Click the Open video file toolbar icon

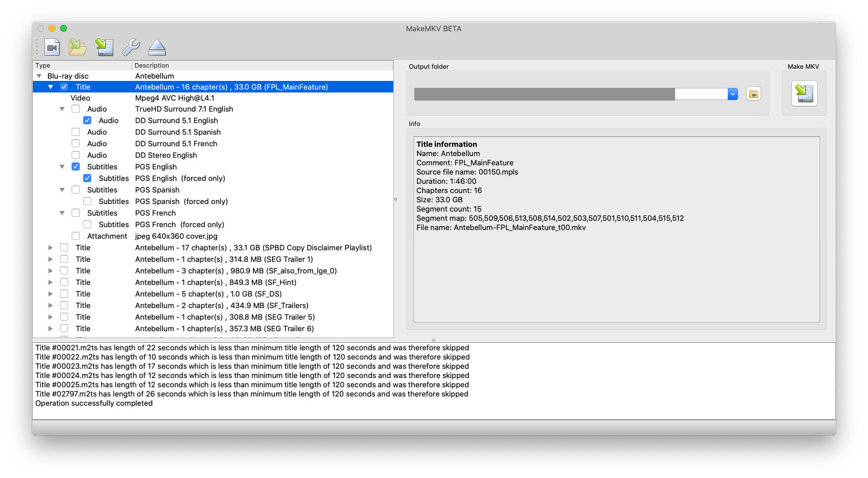tap(53, 47)
